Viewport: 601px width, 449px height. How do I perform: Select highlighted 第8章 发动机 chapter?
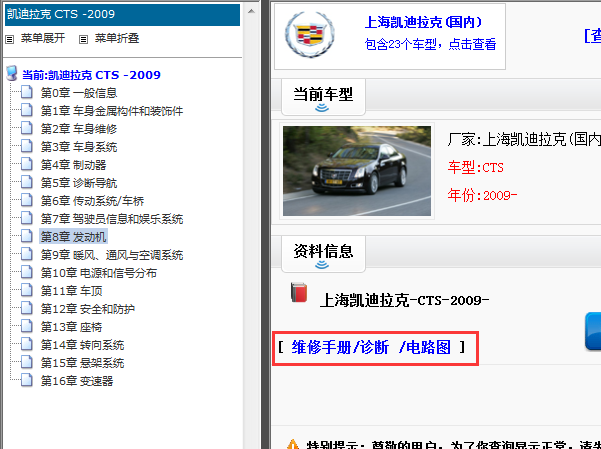[x=73, y=237]
